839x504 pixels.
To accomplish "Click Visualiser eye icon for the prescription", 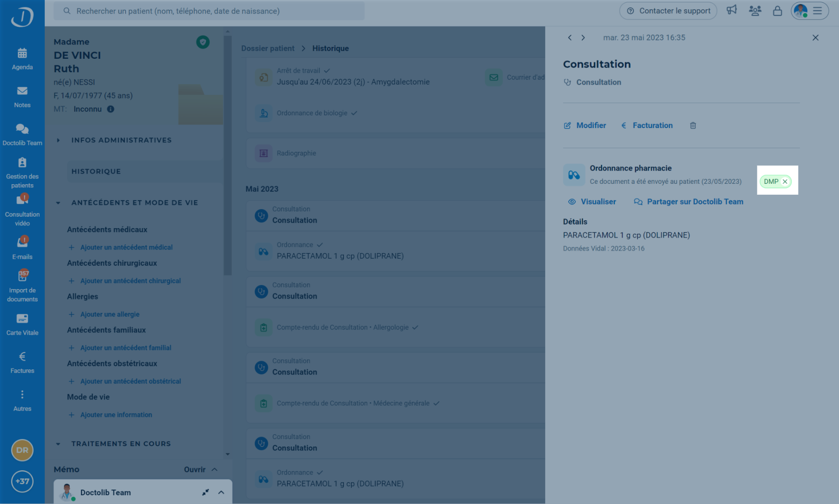I will pos(572,202).
